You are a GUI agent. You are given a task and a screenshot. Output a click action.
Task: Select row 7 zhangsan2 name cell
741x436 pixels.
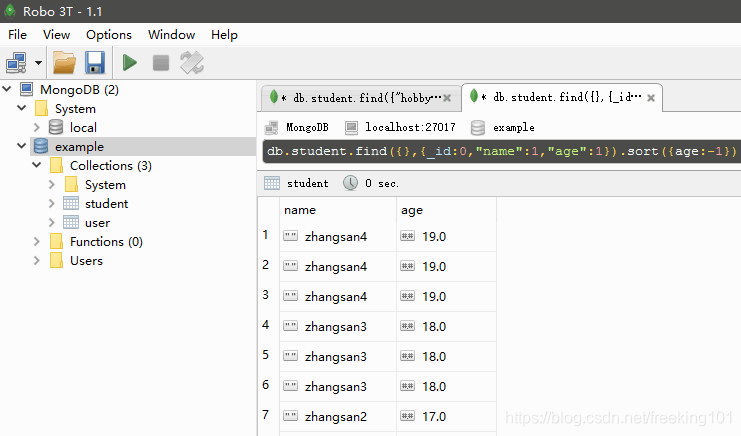click(x=338, y=417)
